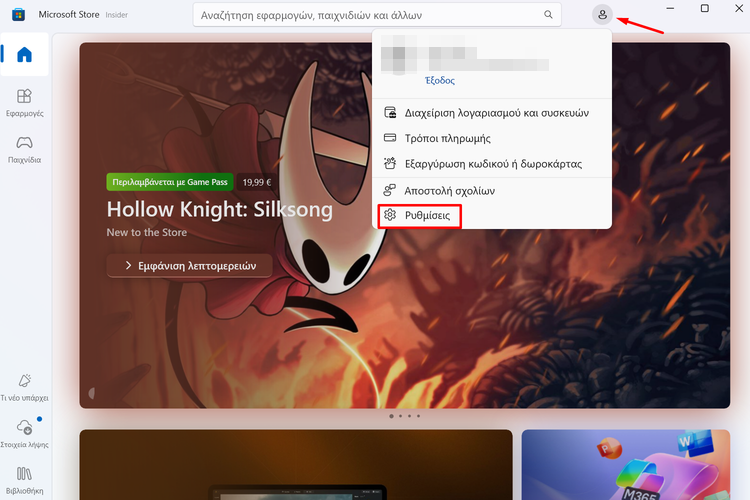Open Βιβλιοθήκη (Library) in the sidebar
Screen dimensions: 750x500
pyautogui.click(x=24, y=480)
